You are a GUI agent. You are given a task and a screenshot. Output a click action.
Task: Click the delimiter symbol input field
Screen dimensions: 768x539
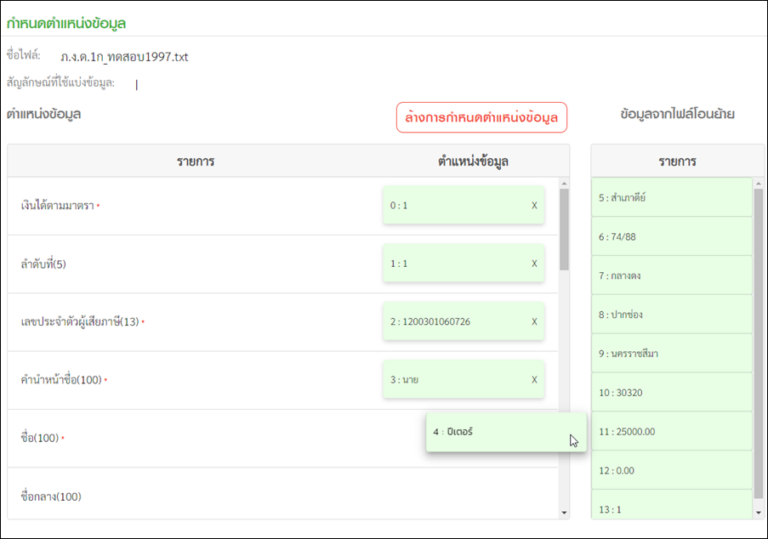point(200,84)
